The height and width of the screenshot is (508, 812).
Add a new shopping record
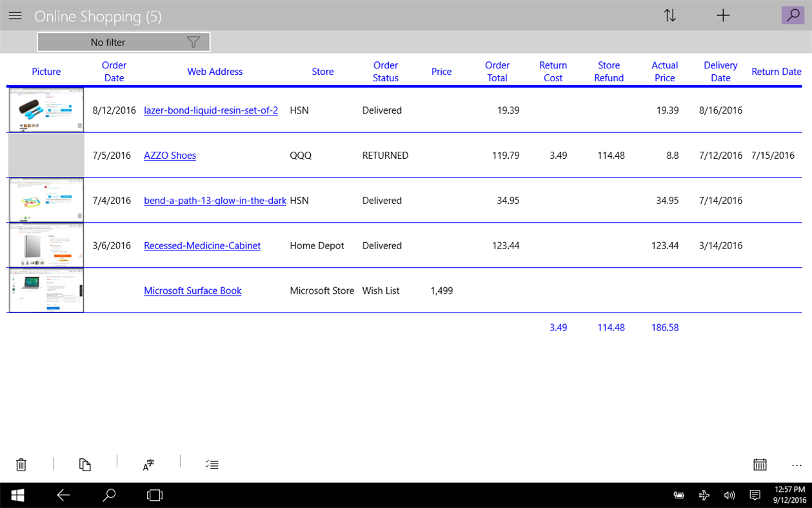coord(723,15)
